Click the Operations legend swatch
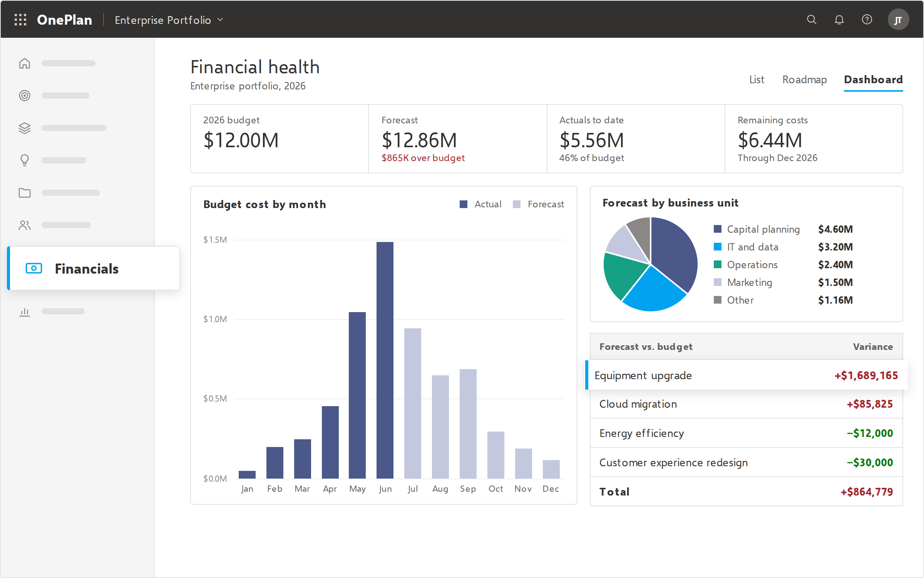 [718, 264]
